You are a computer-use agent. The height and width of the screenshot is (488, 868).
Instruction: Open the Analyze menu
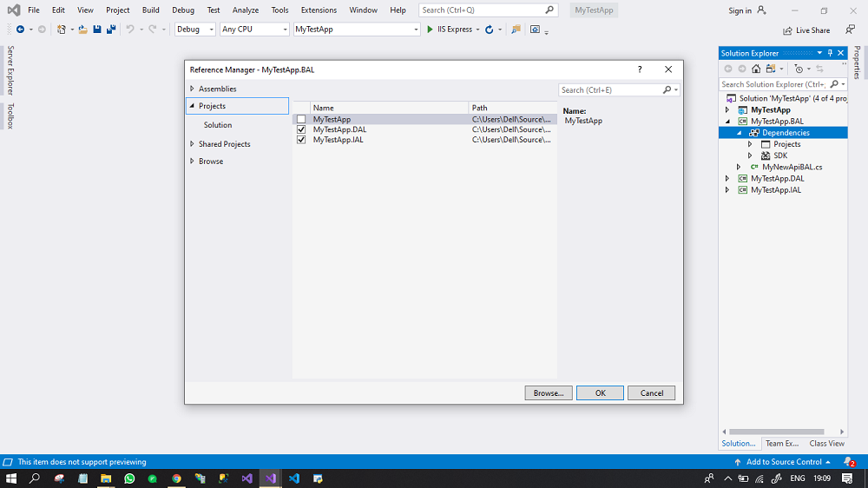coord(246,10)
